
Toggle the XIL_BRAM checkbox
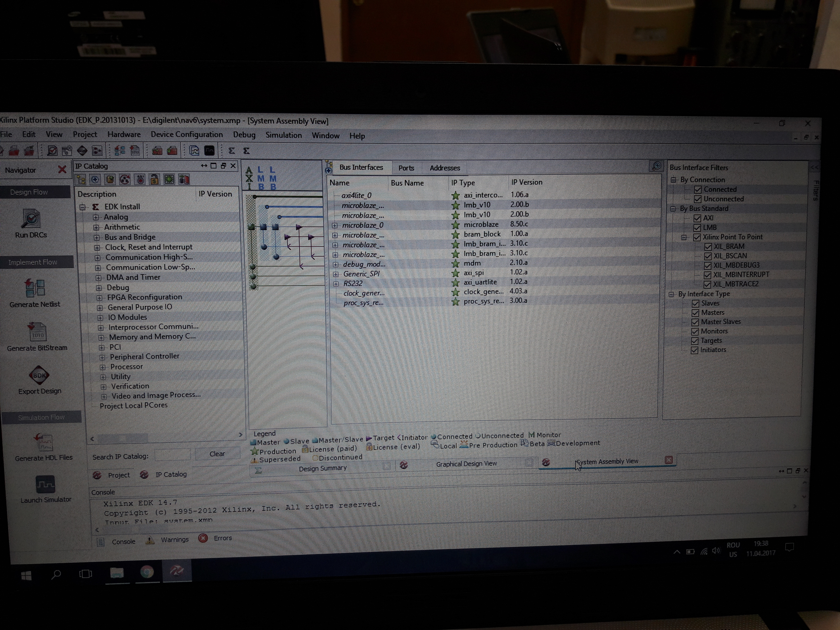708,246
